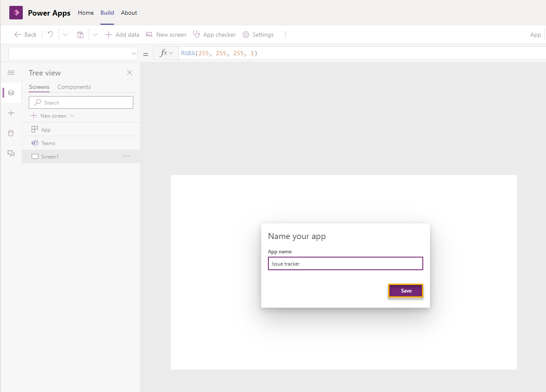Click the App name input field
This screenshot has width=546, height=392.
tap(345, 263)
